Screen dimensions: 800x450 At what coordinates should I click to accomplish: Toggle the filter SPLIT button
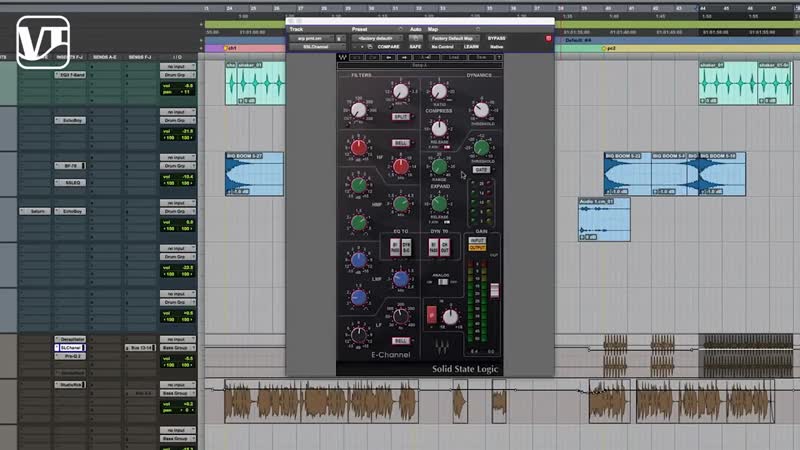(x=401, y=117)
